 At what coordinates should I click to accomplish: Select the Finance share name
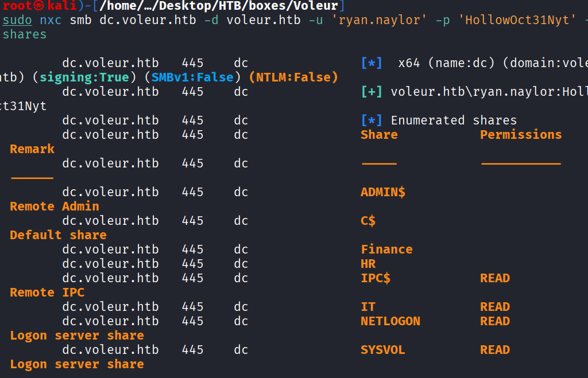coord(386,250)
